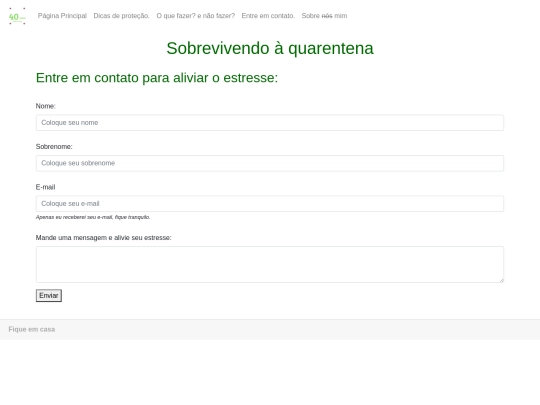Click the 40 logo in navbar

pos(17,16)
